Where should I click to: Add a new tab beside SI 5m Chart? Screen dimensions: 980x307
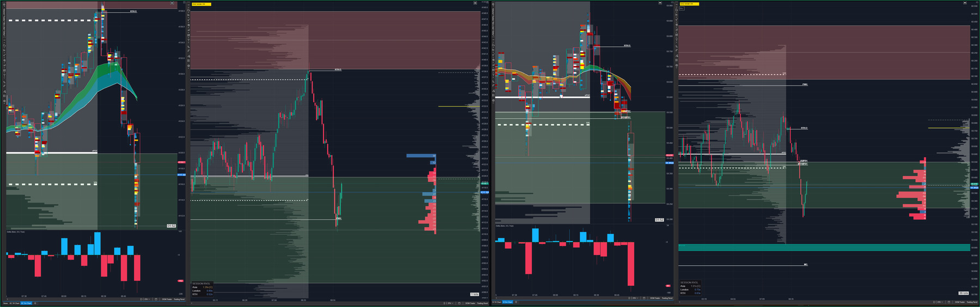516,302
